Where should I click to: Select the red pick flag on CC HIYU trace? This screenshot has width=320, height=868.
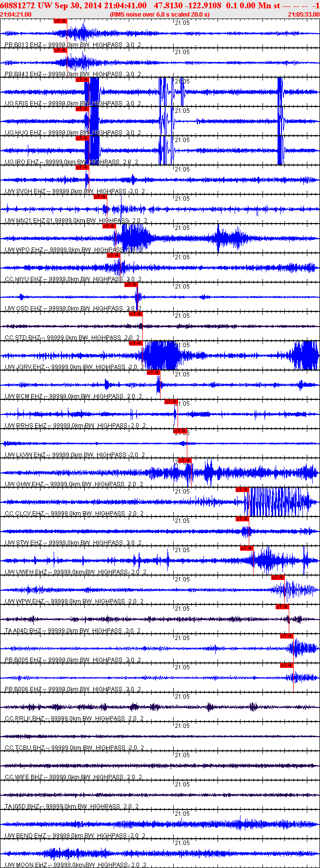pyautogui.click(x=113, y=255)
